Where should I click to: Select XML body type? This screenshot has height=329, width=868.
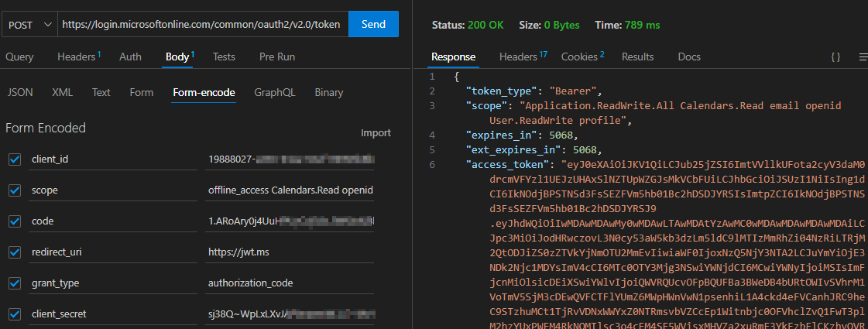[x=62, y=92]
